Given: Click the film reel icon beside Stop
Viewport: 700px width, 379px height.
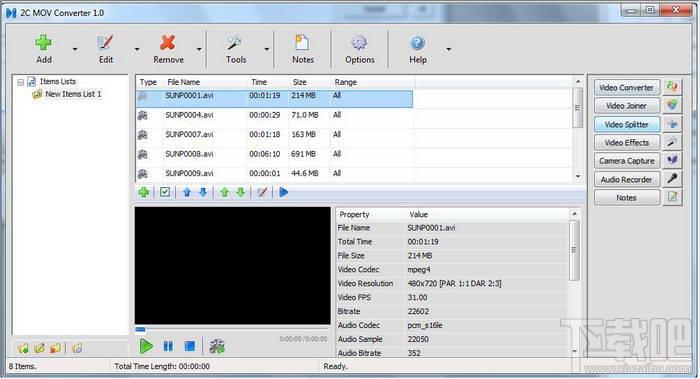Looking at the screenshot, I should point(217,346).
